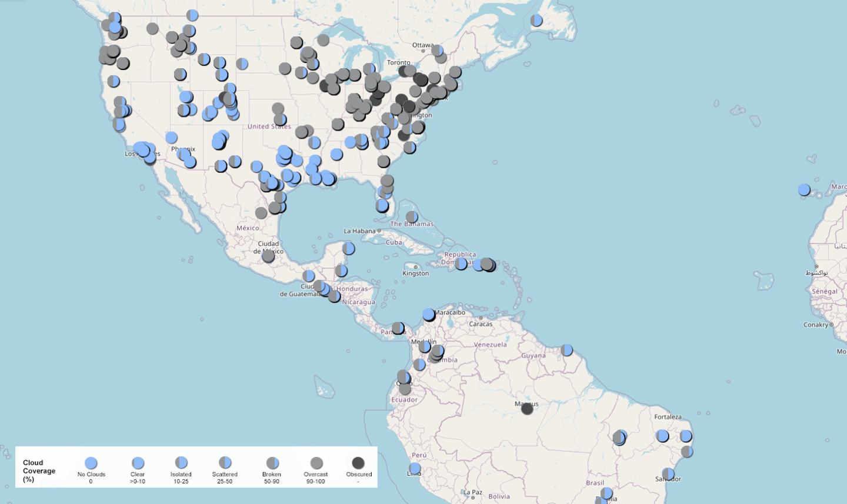Click the Broken 50-90 legend icon
The image size is (847, 504).
coord(272,463)
